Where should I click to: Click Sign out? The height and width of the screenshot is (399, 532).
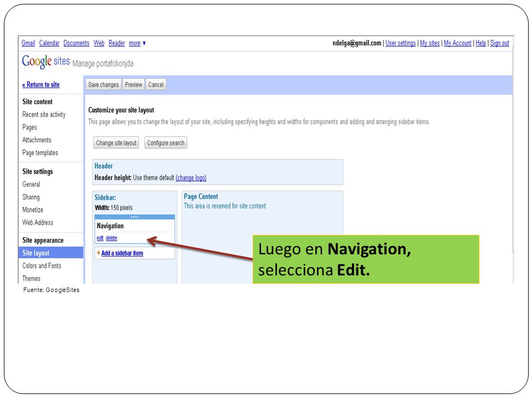[x=499, y=43]
